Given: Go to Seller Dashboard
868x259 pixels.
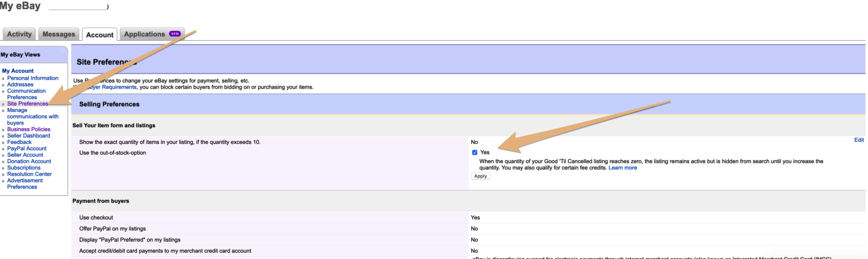Looking at the screenshot, I should (29, 135).
